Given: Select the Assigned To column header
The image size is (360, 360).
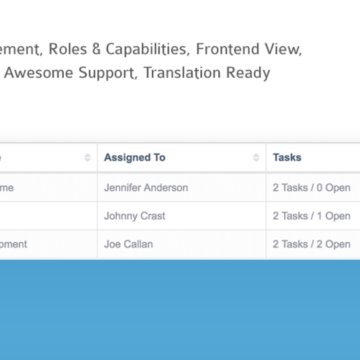Looking at the screenshot, I should [x=135, y=157].
